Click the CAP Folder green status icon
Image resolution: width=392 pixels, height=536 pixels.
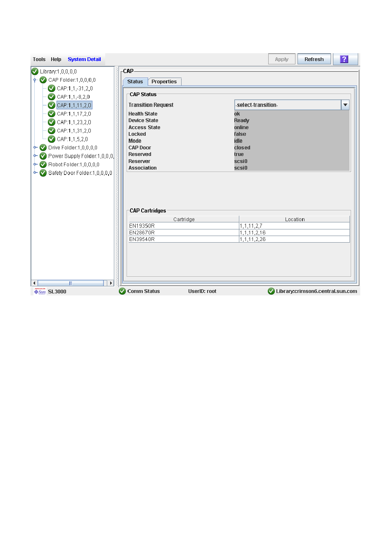point(43,80)
